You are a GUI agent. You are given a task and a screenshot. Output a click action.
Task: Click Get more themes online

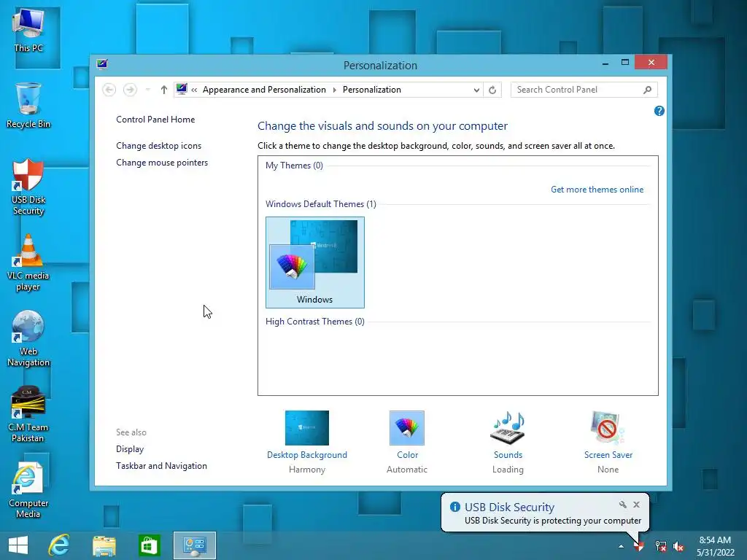597,190
